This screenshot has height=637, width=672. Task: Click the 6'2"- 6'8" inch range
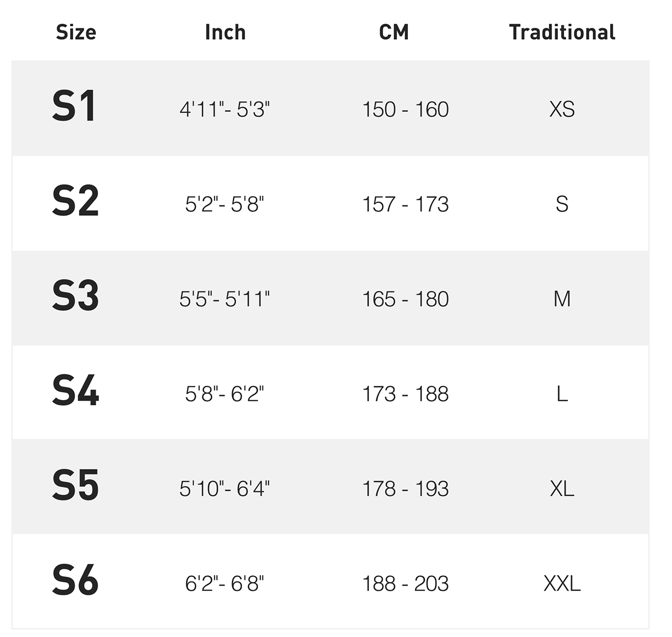pos(225,583)
